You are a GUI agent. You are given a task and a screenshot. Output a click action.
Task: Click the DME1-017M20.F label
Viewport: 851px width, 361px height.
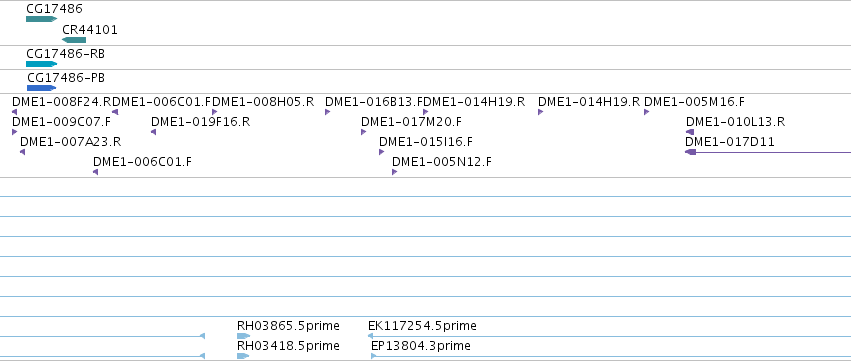[411, 122]
